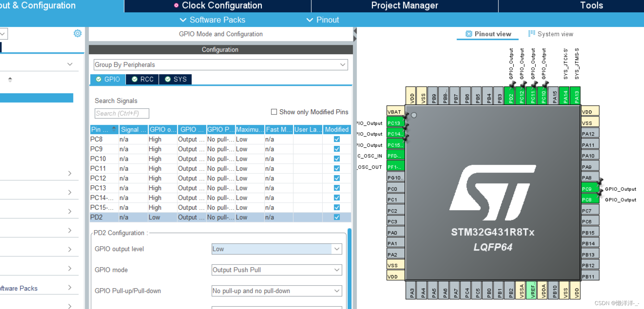Toggle Modified checkbox for PD2 row
Viewport: 644px width, 309px height.
click(337, 217)
